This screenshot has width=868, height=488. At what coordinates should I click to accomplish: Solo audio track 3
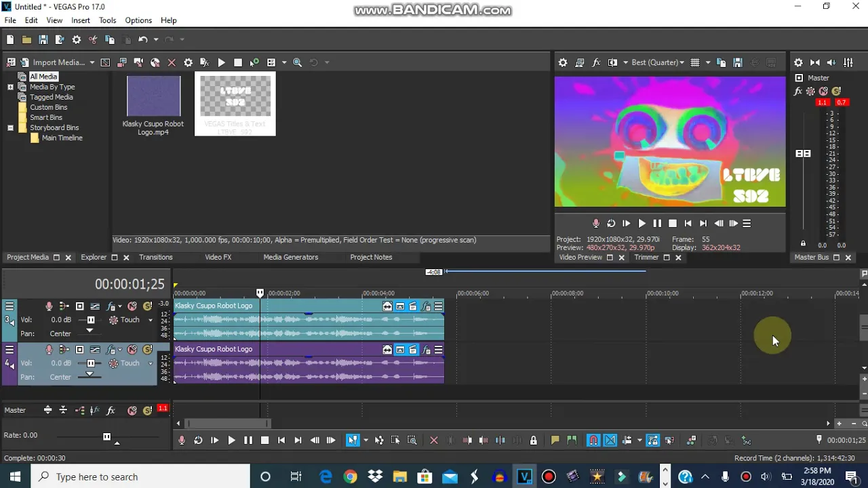point(147,306)
